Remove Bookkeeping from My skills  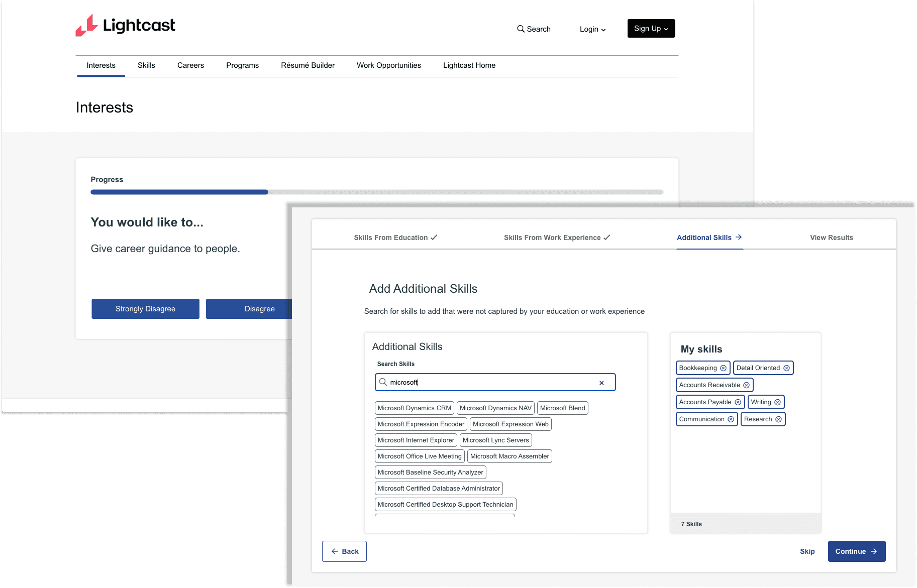(x=723, y=368)
